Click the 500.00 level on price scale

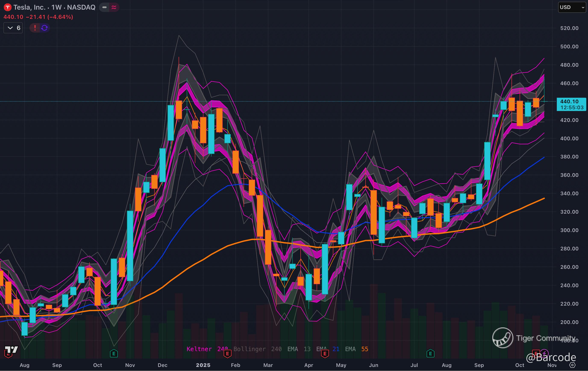569,46
